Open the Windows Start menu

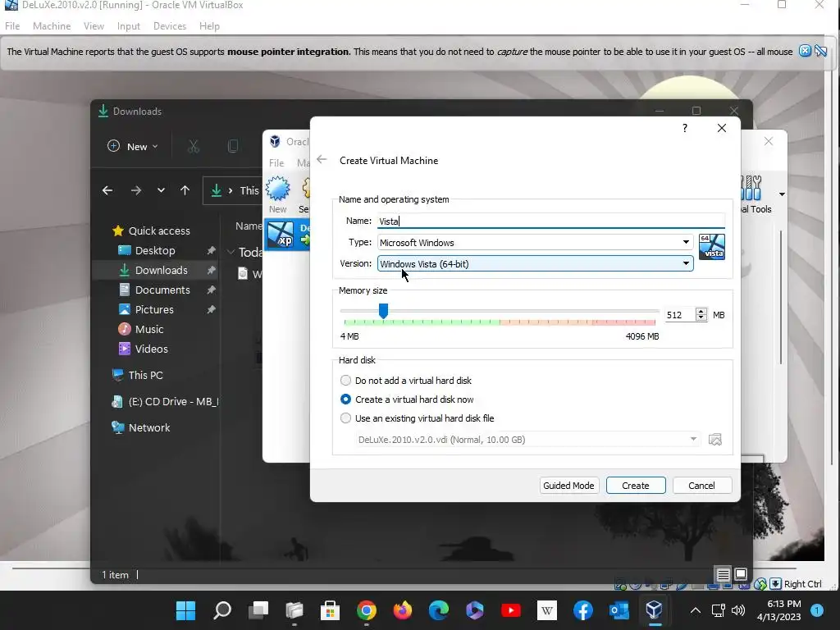point(186,610)
